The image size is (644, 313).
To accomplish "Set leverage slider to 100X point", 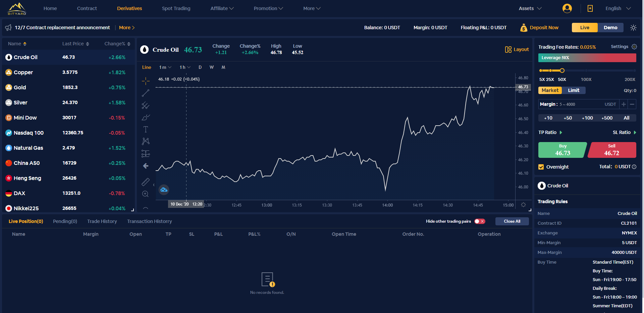I will coord(586,71).
